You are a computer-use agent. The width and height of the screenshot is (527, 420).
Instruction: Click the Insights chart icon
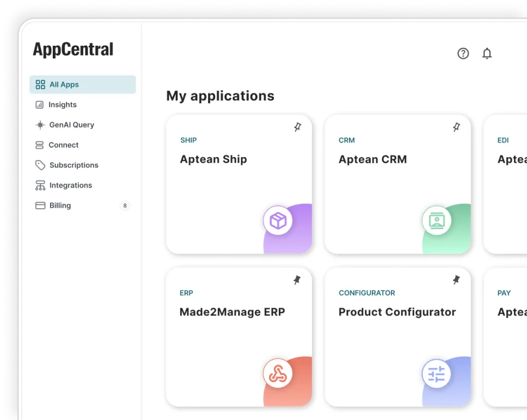[39, 105]
